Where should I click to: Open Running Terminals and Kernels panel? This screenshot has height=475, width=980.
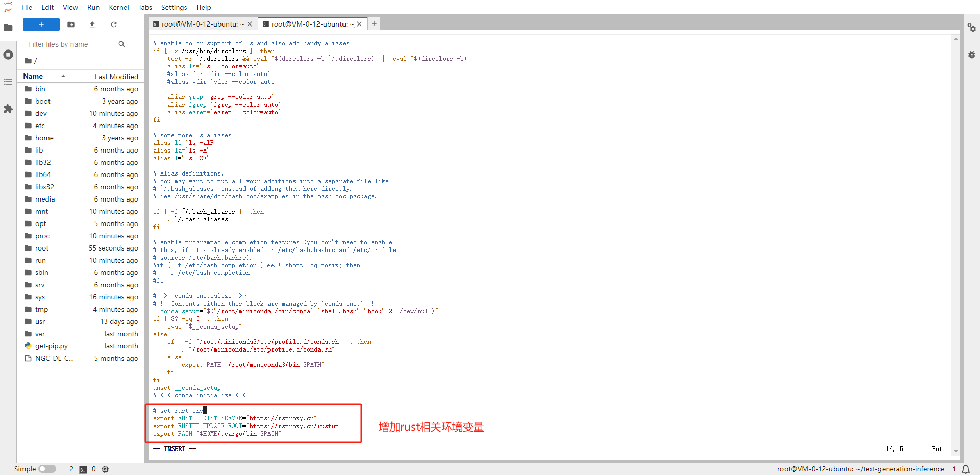[8, 55]
